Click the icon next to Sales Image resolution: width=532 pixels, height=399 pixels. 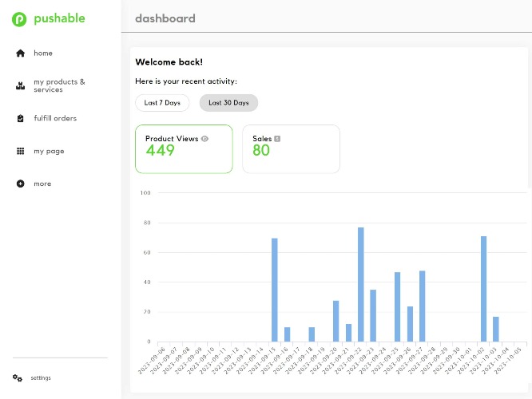[x=277, y=139]
